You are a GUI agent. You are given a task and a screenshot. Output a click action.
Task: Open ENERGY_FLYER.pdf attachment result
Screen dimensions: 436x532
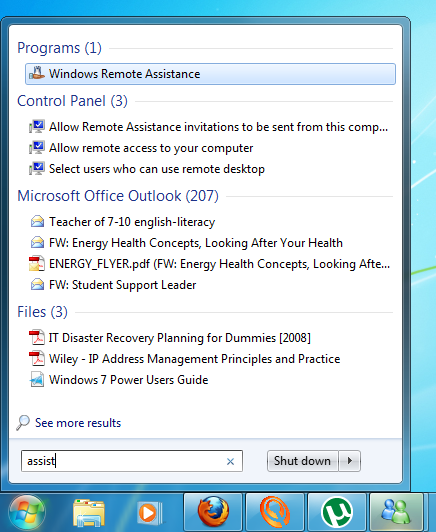point(219,264)
